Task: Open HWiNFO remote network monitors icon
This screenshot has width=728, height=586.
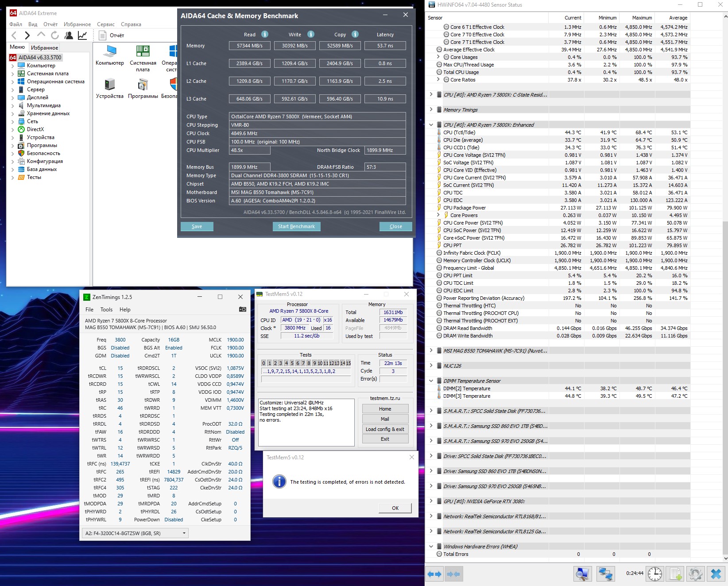Action: click(605, 574)
